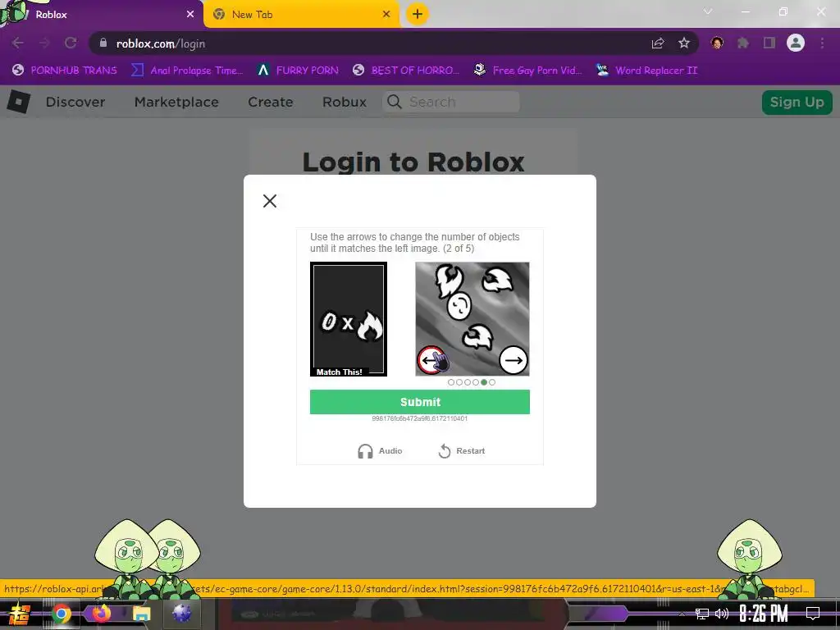Open the Word Replacer II bookmark

point(646,71)
